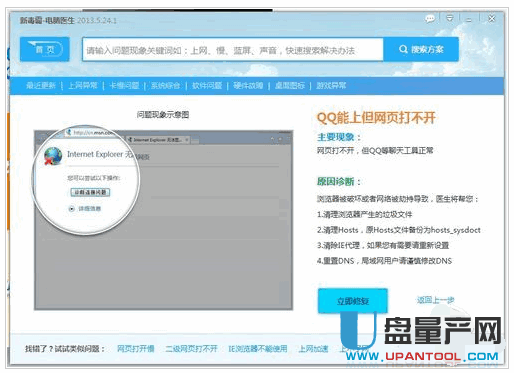Image resolution: width=514 pixels, height=373 pixels.
Task: Open the 上网加速 similar problem link
Action: point(313,349)
